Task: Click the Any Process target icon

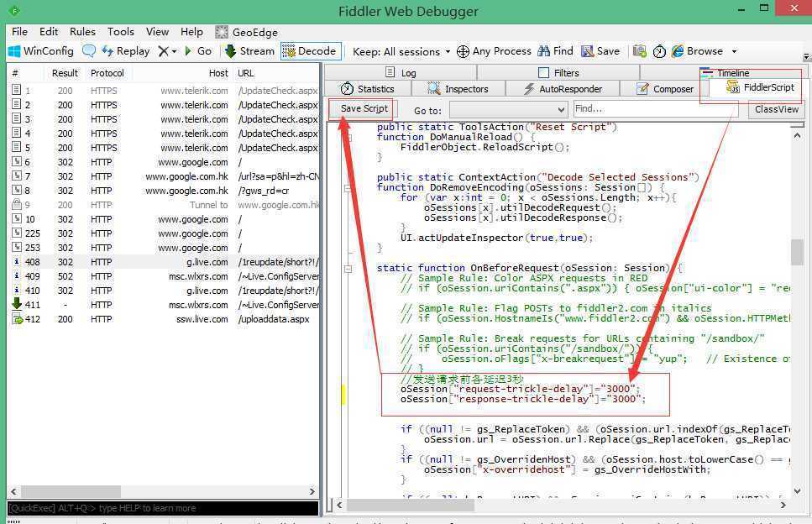Action: coord(463,51)
